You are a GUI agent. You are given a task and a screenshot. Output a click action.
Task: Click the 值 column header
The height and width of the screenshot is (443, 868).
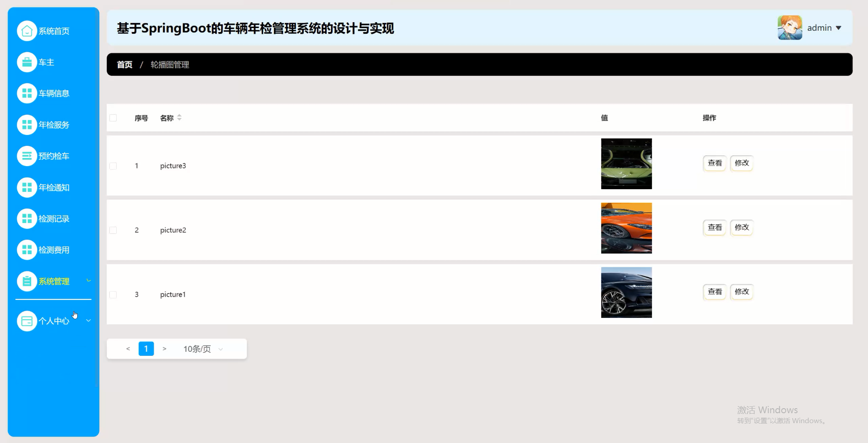pos(604,118)
